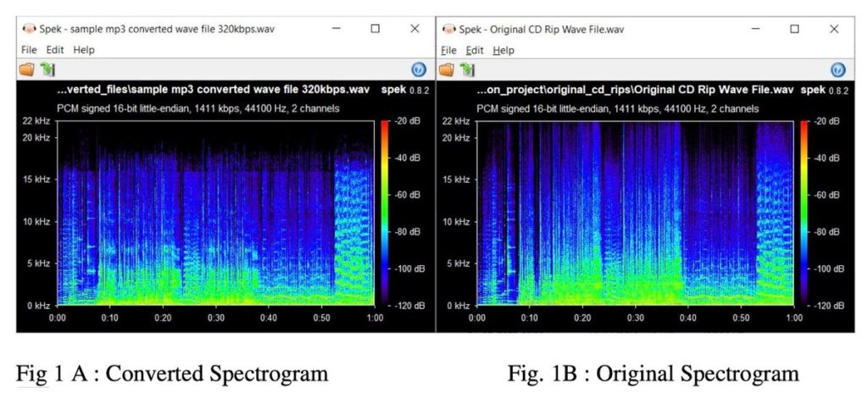This screenshot has height=398, width=868.
Task: Click dB color scale bar in Original CD Rip window
Action: [805, 213]
